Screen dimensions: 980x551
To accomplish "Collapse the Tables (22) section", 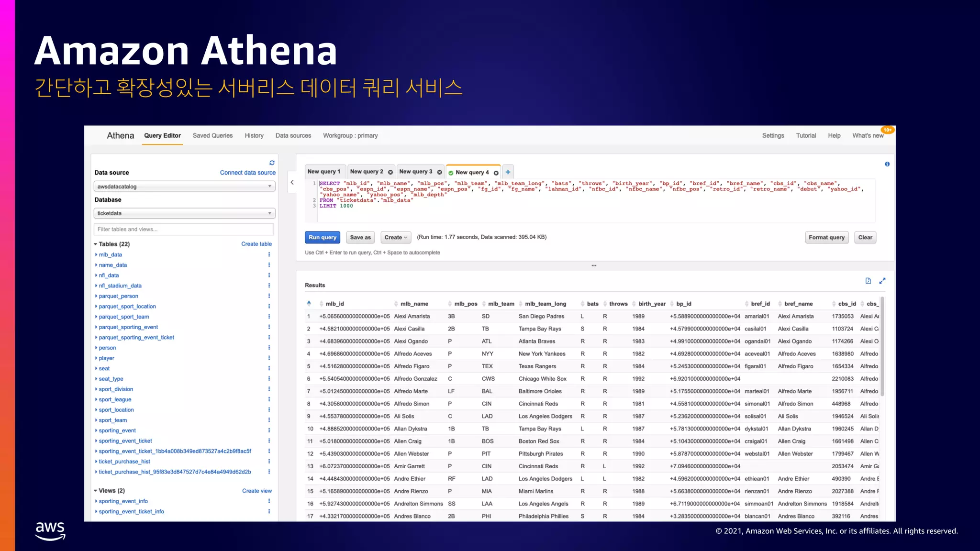I will point(96,244).
